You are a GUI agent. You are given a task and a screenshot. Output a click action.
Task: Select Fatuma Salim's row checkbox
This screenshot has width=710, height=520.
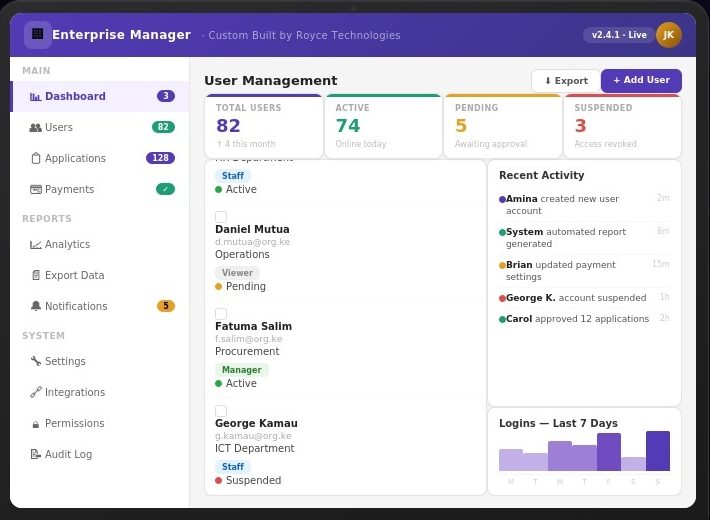click(221, 314)
